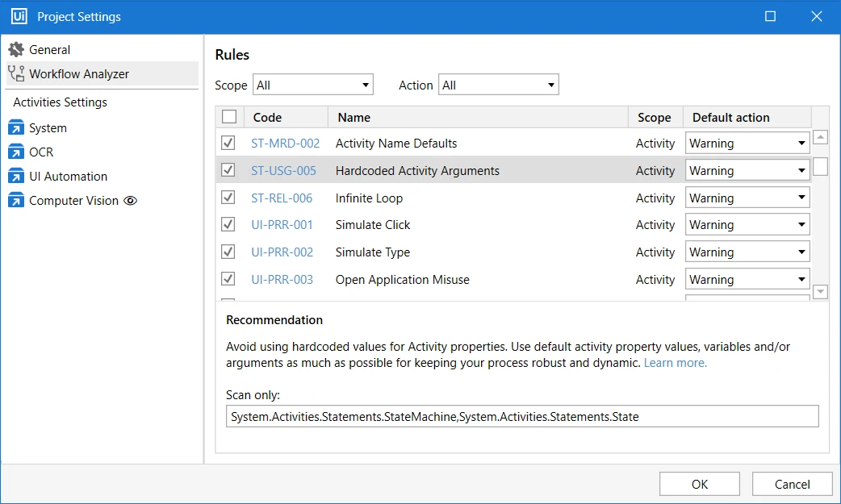Open the Workflow Analyzer section
This screenshot has width=841, height=504.
click(x=102, y=73)
